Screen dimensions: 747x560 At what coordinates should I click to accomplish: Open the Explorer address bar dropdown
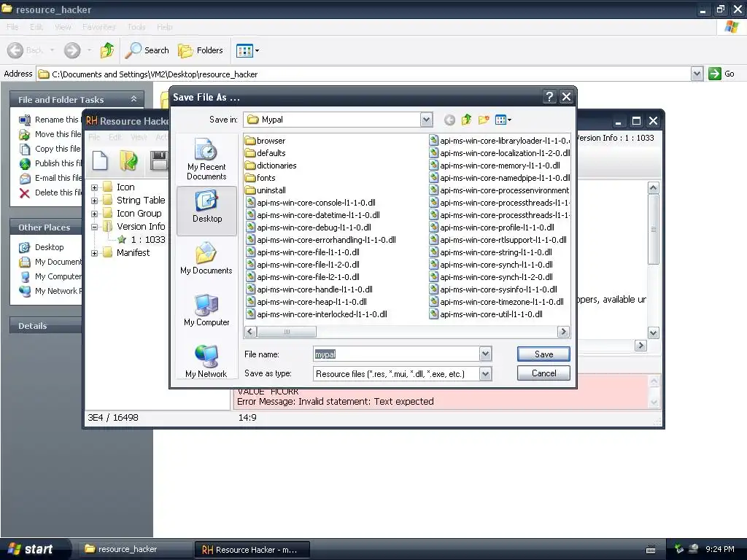697,74
